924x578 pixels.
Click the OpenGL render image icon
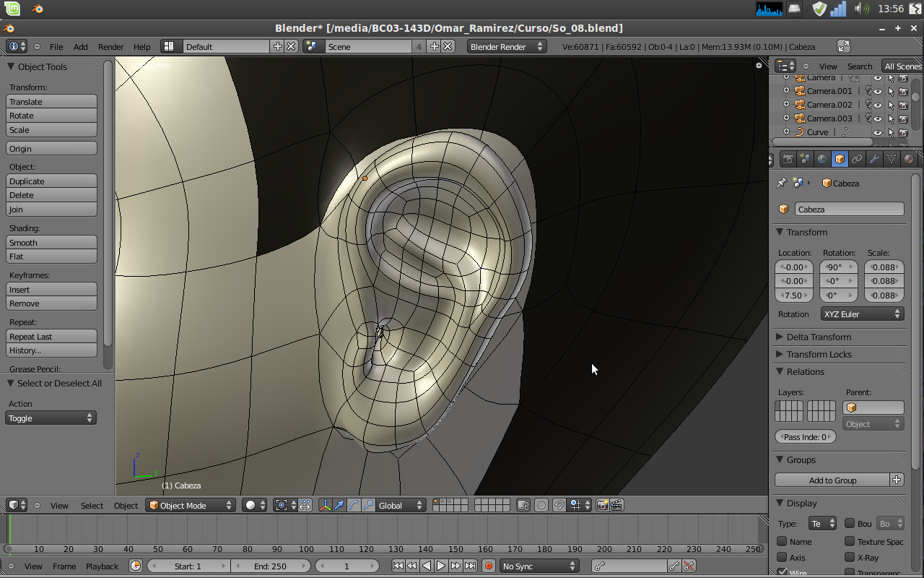pyautogui.click(x=602, y=506)
